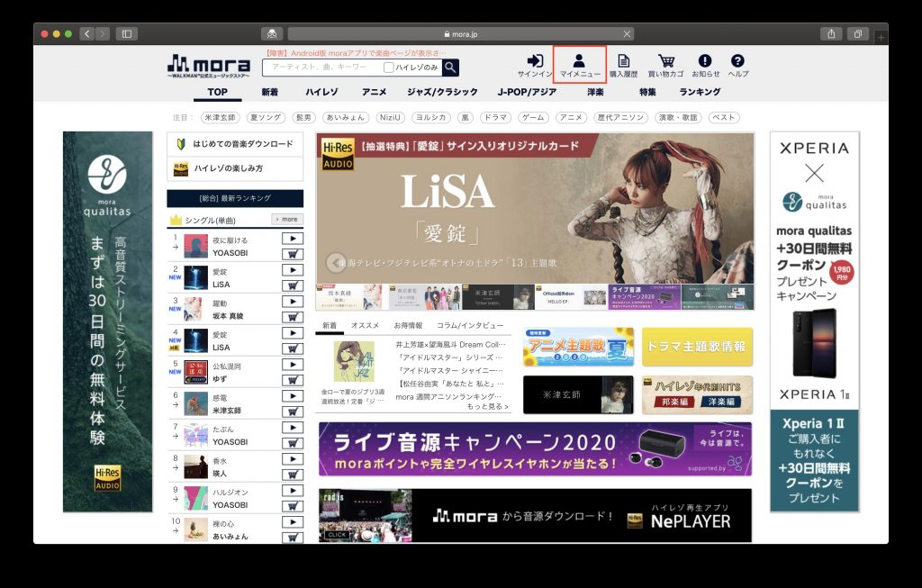Add 夜に駆ける by YOASOBI to cart
This screenshot has width=922, height=588.
(293, 254)
